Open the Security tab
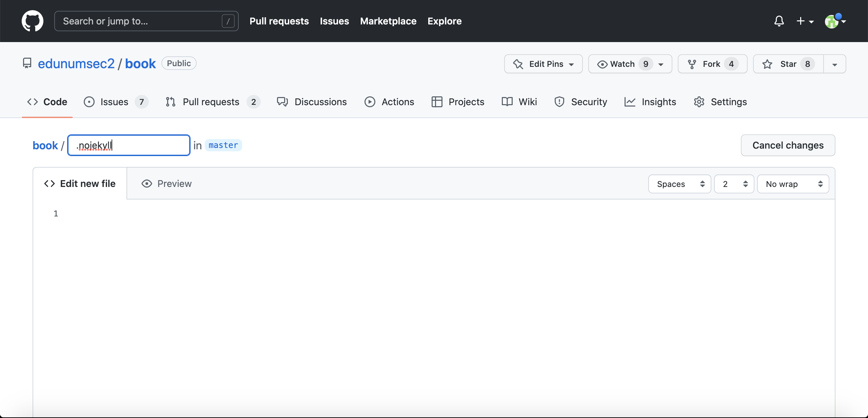The image size is (868, 418). [580, 102]
